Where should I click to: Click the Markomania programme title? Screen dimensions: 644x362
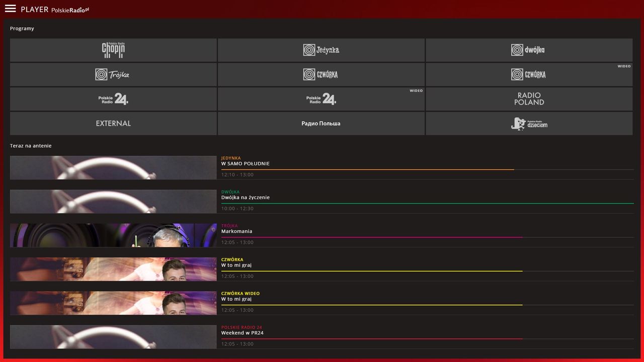click(237, 231)
